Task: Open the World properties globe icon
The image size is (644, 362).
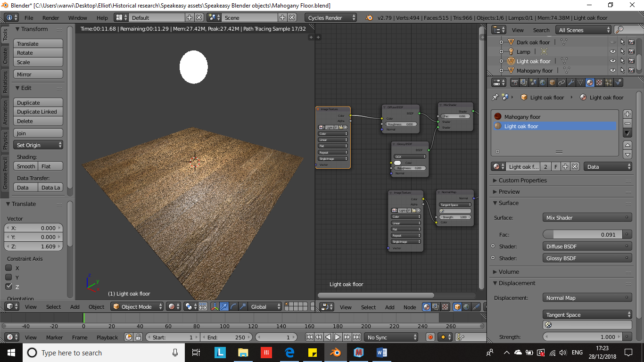Action: 543,82
